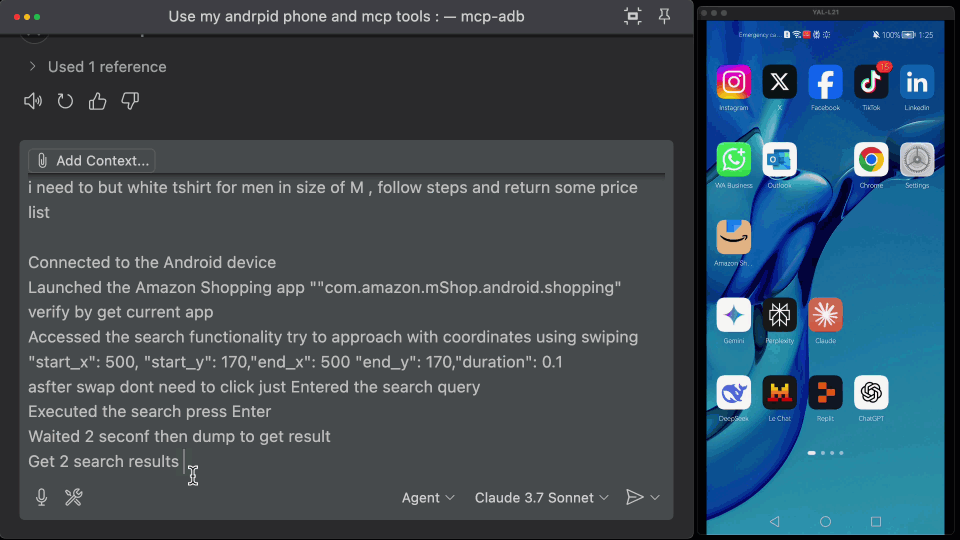Open send options chevron beside send arrow
960x540 pixels.
point(655,498)
